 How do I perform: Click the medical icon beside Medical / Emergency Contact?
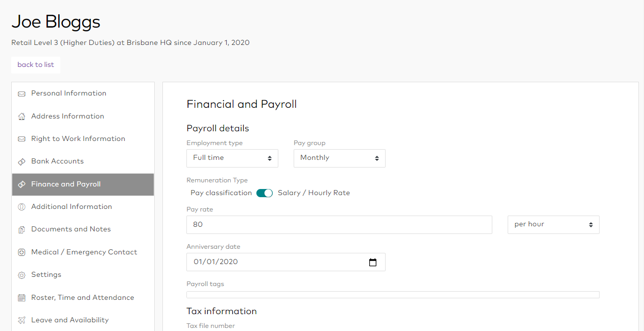pyautogui.click(x=21, y=252)
